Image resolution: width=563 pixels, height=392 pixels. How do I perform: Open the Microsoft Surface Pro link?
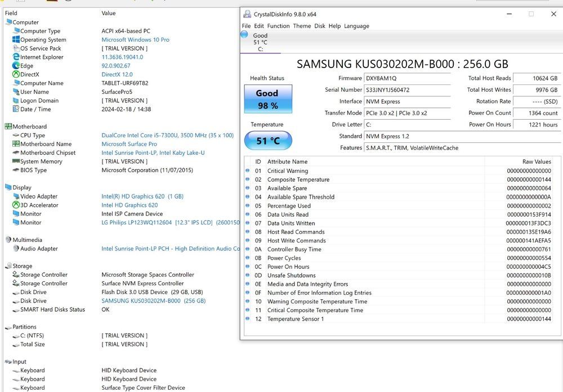pyautogui.click(x=129, y=144)
